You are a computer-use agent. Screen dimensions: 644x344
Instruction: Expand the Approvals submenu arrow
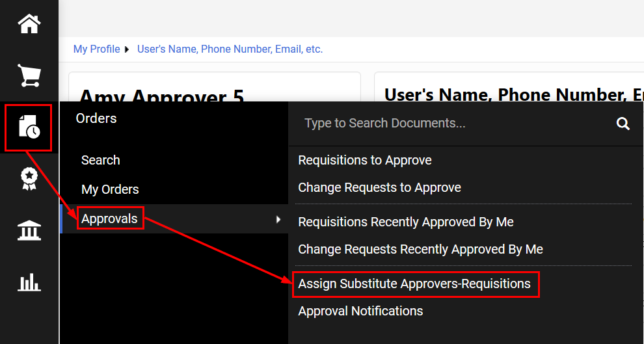click(x=278, y=219)
